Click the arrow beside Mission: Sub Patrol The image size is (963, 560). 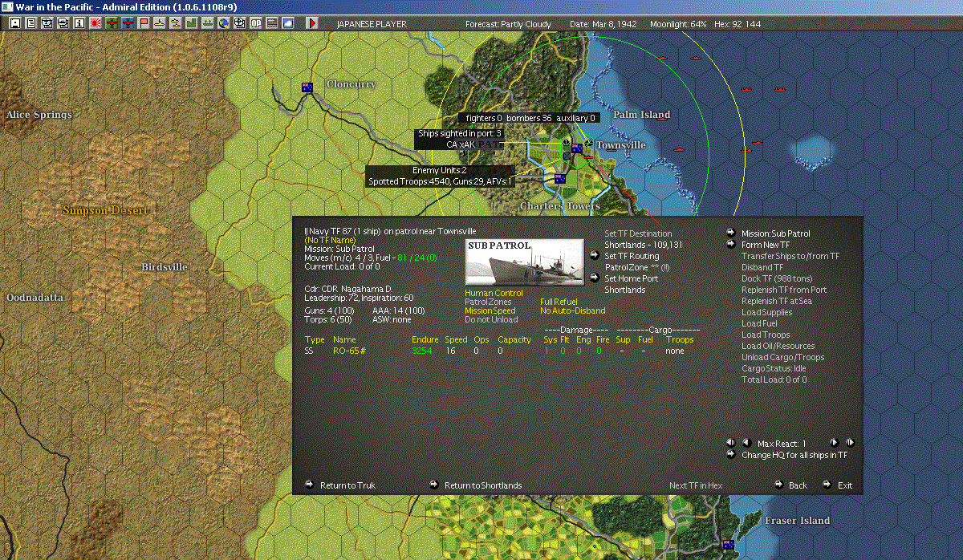tap(731, 233)
